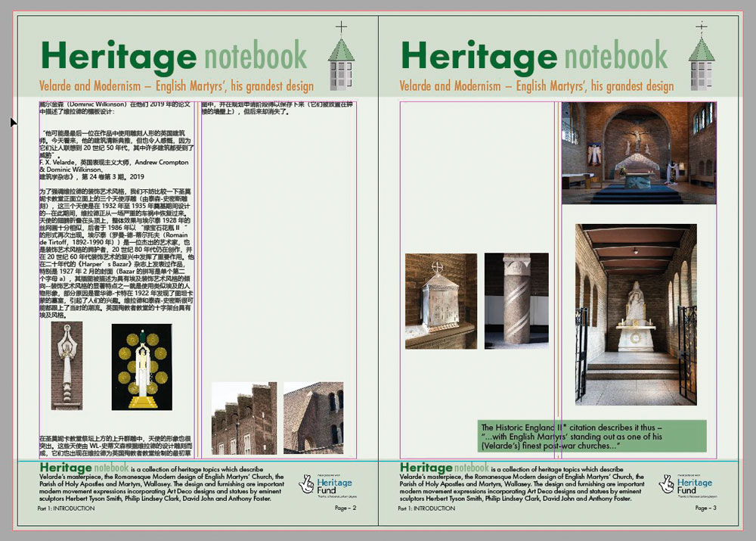Select the orange 'Velarde and Modernism' subtitle on page 2
Image resolution: width=756 pixels, height=541 pixels.
click(x=176, y=86)
